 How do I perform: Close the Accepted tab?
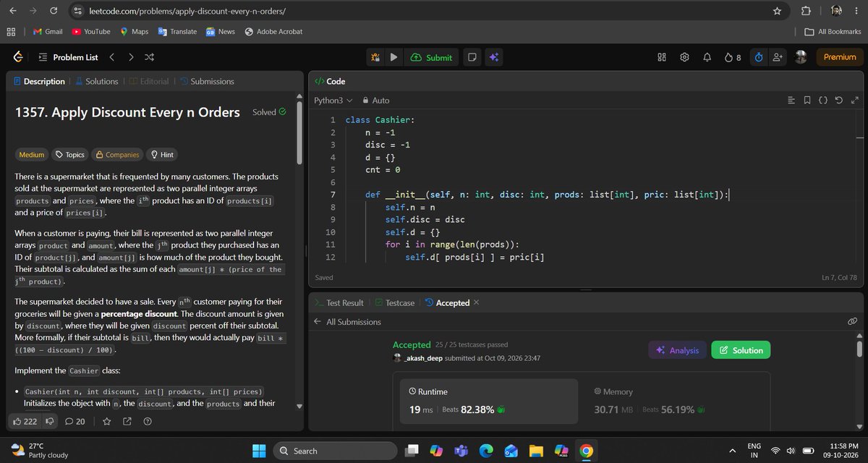[x=476, y=303]
